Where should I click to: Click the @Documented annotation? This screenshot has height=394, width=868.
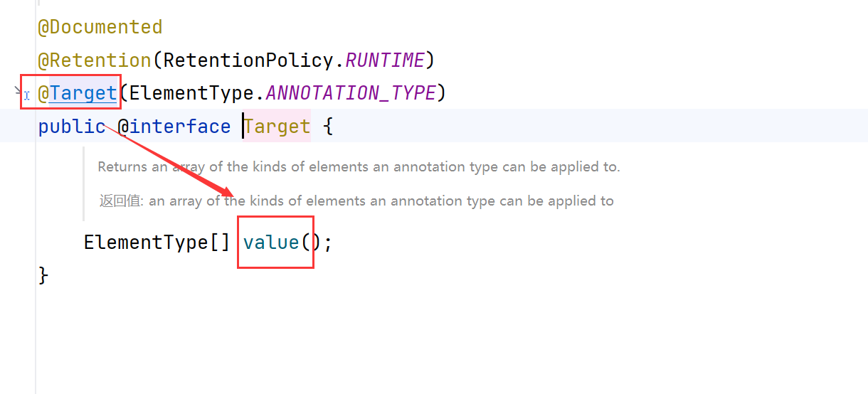click(x=100, y=27)
